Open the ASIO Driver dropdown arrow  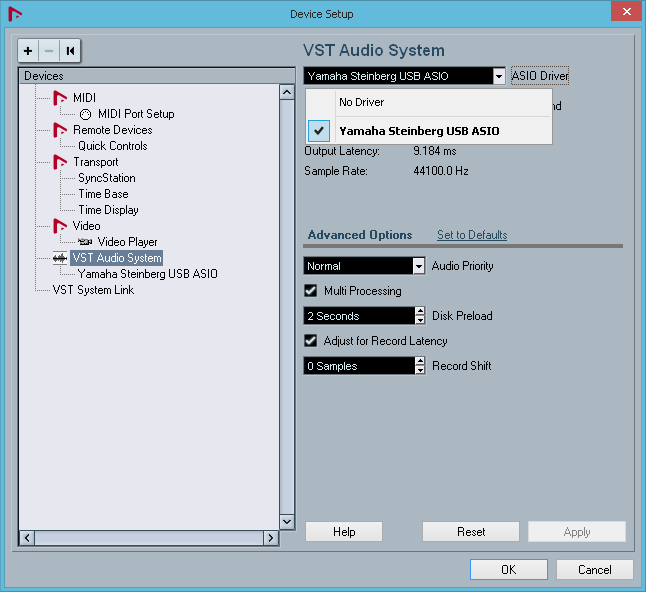pyautogui.click(x=499, y=76)
